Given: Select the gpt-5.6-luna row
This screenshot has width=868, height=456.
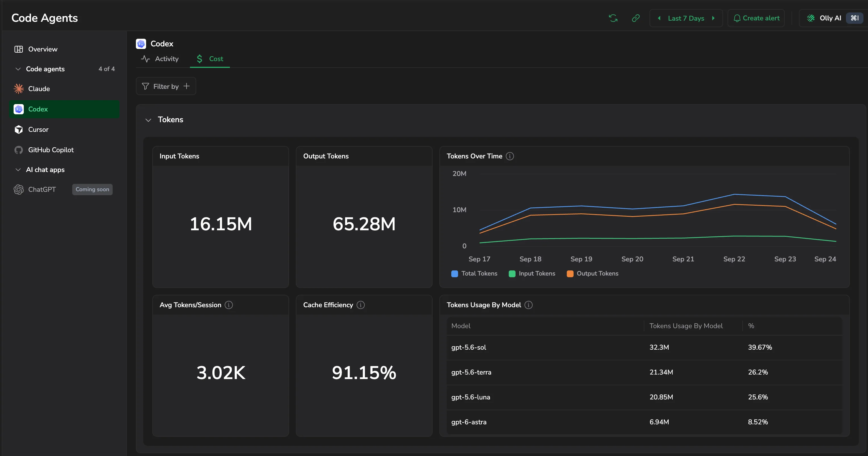Looking at the screenshot, I should click(x=644, y=397).
